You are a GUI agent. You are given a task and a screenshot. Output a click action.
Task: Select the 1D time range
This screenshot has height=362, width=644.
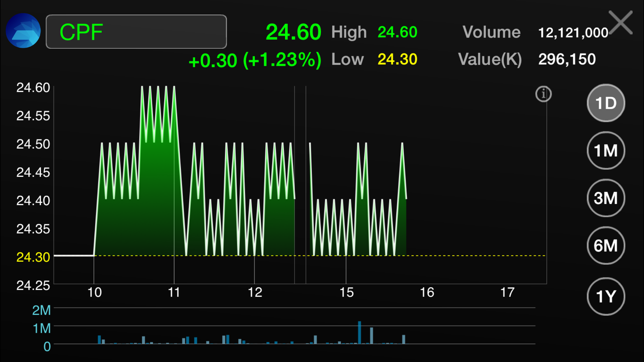pyautogui.click(x=606, y=103)
